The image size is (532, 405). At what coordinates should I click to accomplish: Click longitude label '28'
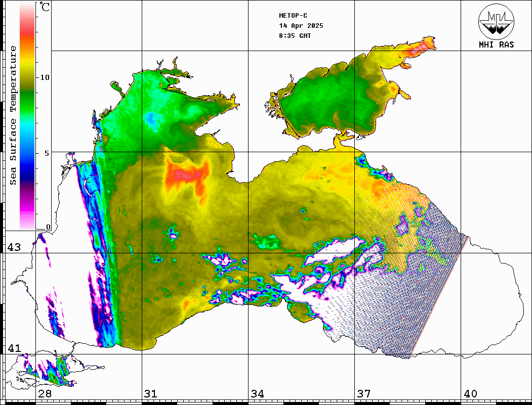(x=45, y=394)
